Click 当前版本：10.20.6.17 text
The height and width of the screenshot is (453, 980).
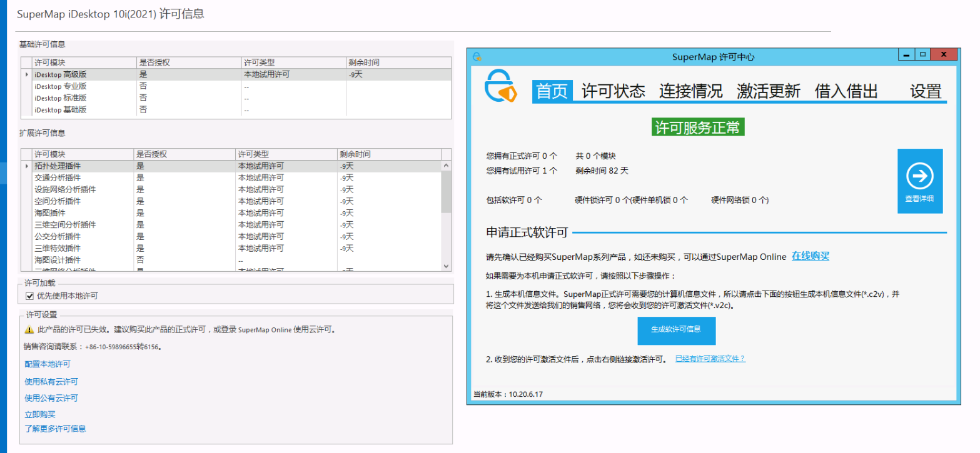508,394
